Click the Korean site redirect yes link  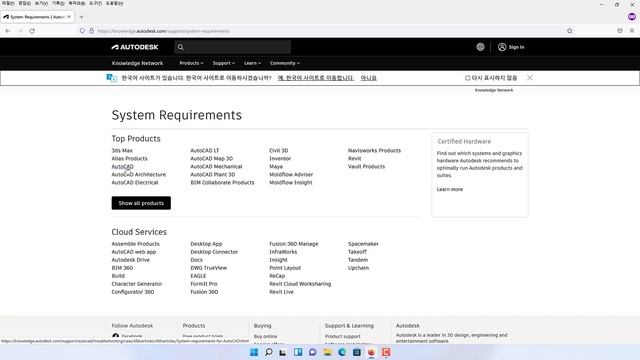pos(316,78)
